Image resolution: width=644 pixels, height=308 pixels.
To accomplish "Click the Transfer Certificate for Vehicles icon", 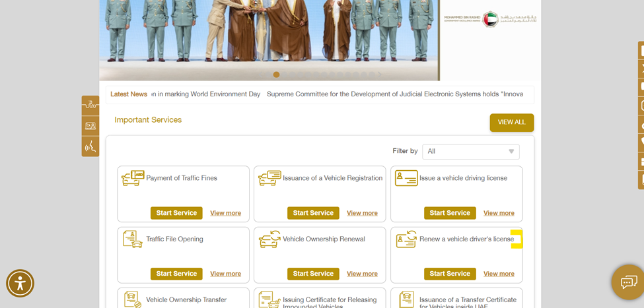I will (x=406, y=299).
